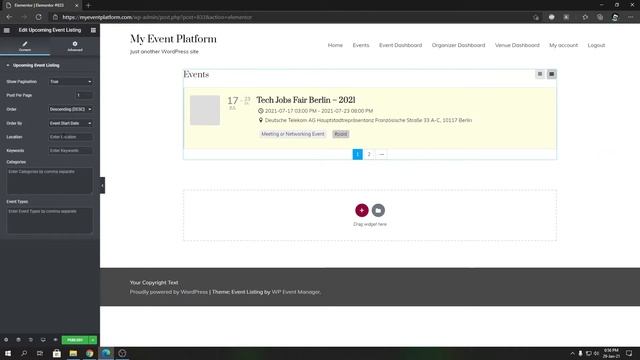This screenshot has height=360, width=640.
Task: Click the event venue address text
Action: tap(368, 120)
